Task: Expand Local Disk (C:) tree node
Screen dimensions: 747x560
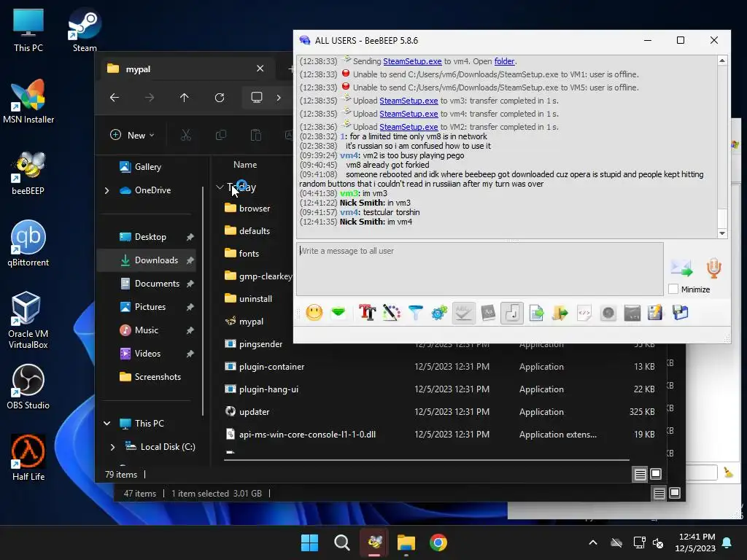Action: point(112,447)
